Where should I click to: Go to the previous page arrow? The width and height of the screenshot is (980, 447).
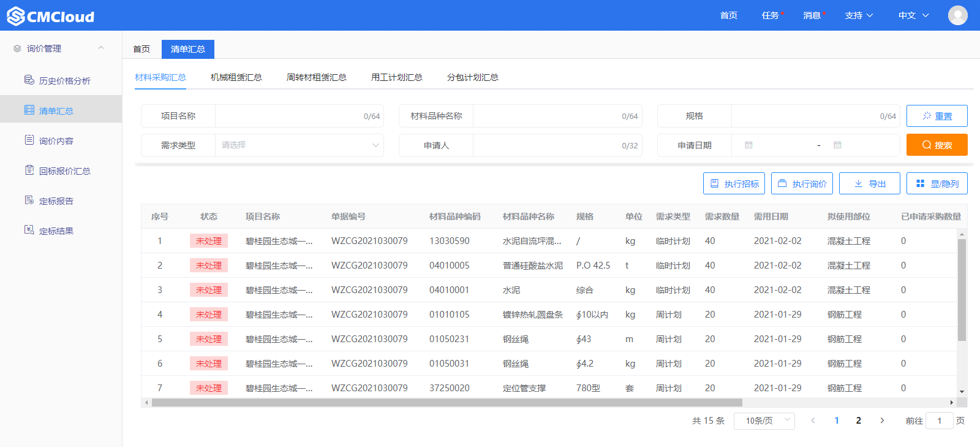click(x=813, y=421)
